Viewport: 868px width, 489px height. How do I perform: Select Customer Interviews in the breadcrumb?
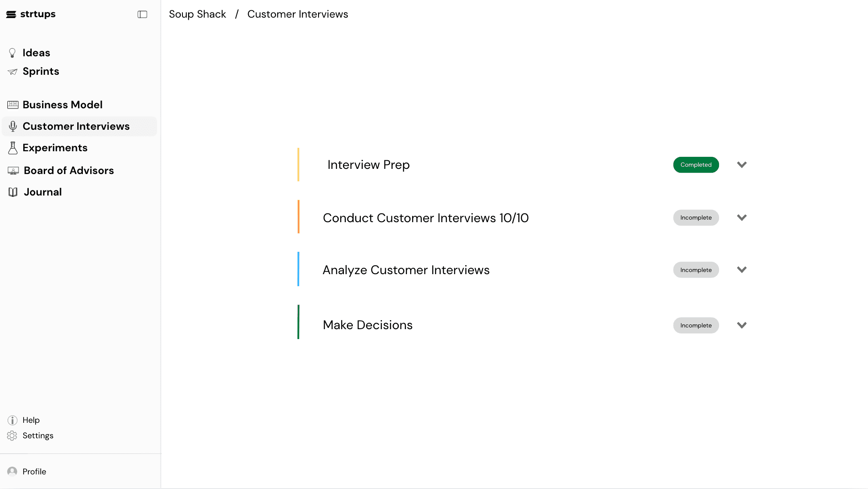(297, 14)
